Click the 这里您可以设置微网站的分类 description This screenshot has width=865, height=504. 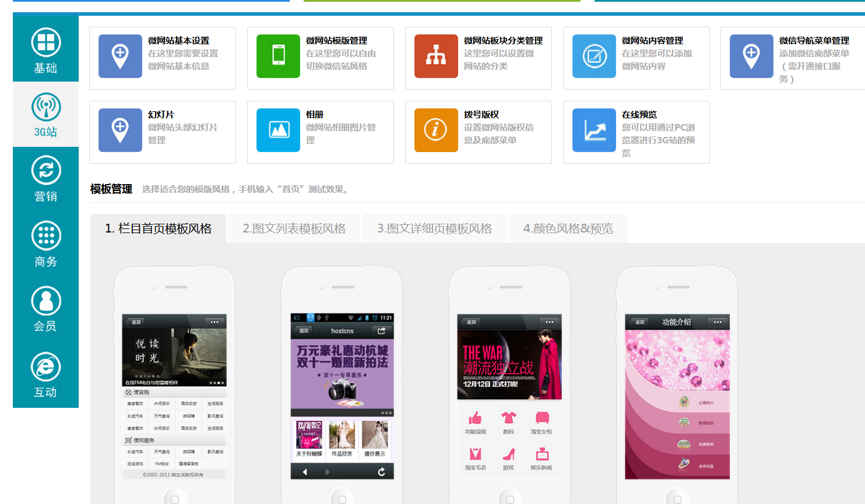pyautogui.click(x=499, y=60)
